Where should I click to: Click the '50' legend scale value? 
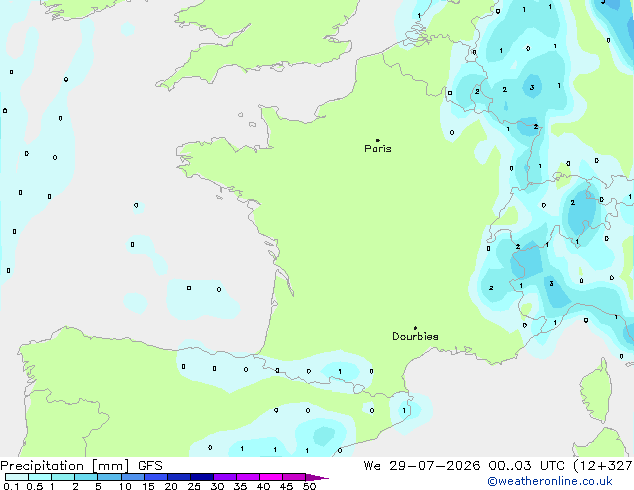309,486
